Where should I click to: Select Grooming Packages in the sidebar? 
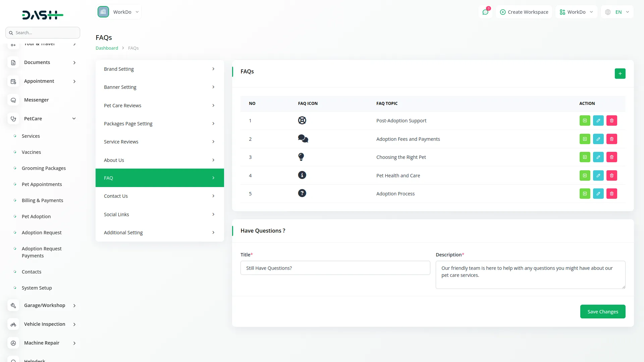(44, 168)
